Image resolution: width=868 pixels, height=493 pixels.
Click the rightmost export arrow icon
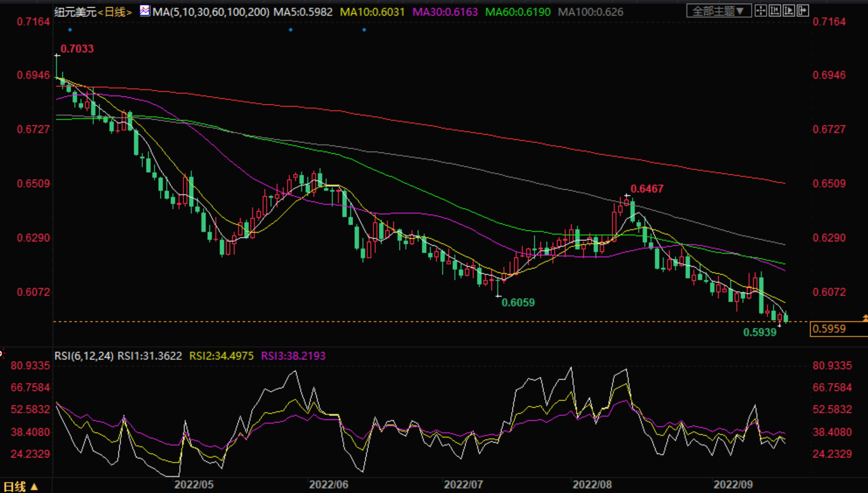tap(803, 11)
